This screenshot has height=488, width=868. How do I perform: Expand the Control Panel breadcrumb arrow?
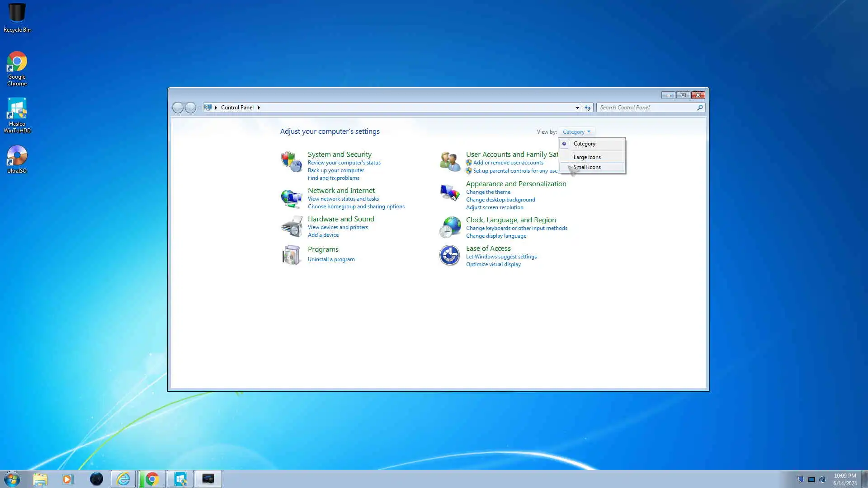click(x=259, y=108)
